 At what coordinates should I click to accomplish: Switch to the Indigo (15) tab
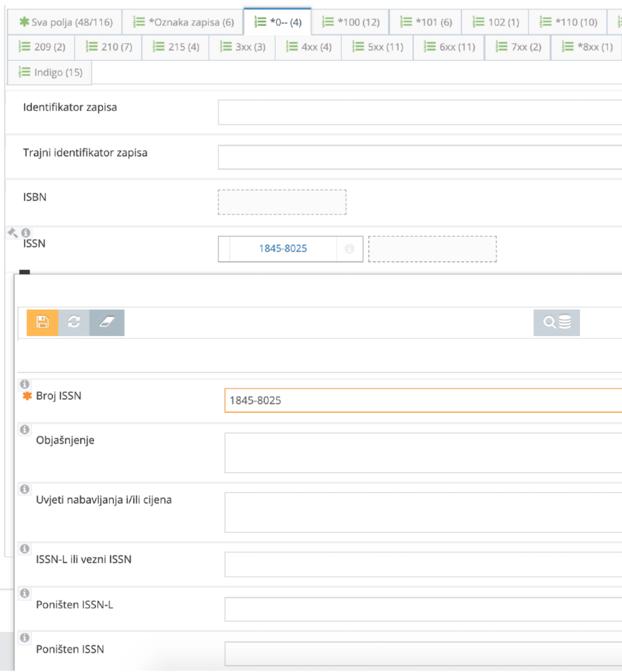tap(49, 72)
